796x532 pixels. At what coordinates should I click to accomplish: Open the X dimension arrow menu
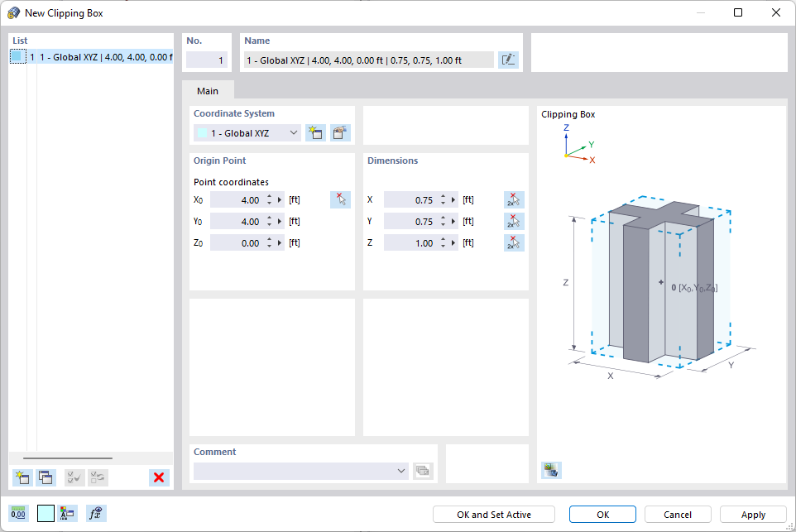pyautogui.click(x=453, y=200)
